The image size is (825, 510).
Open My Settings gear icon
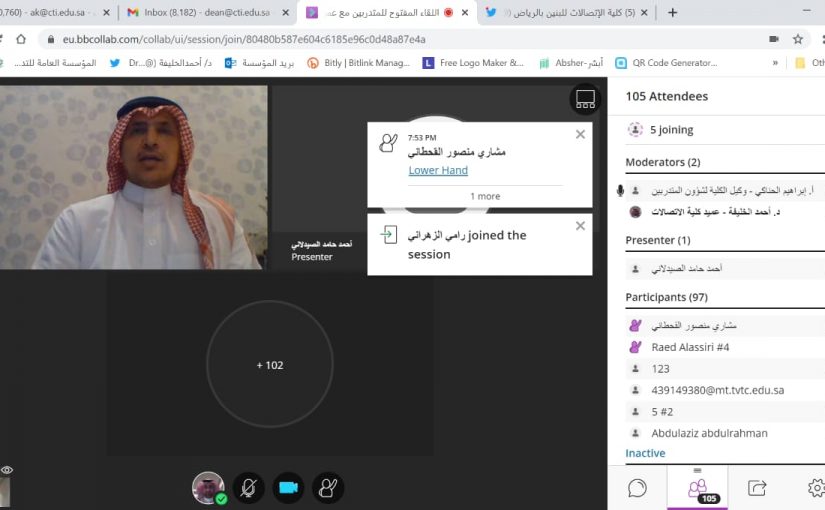(815, 488)
